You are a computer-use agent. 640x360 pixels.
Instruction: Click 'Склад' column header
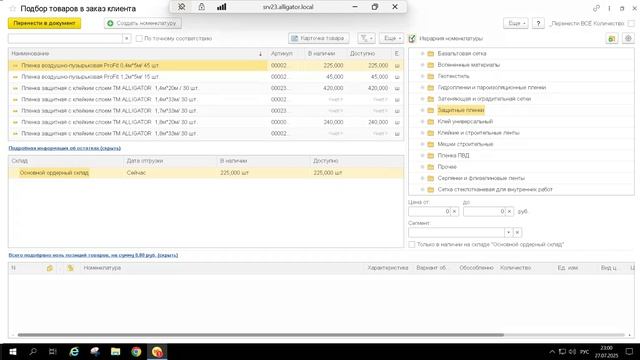(x=66, y=161)
